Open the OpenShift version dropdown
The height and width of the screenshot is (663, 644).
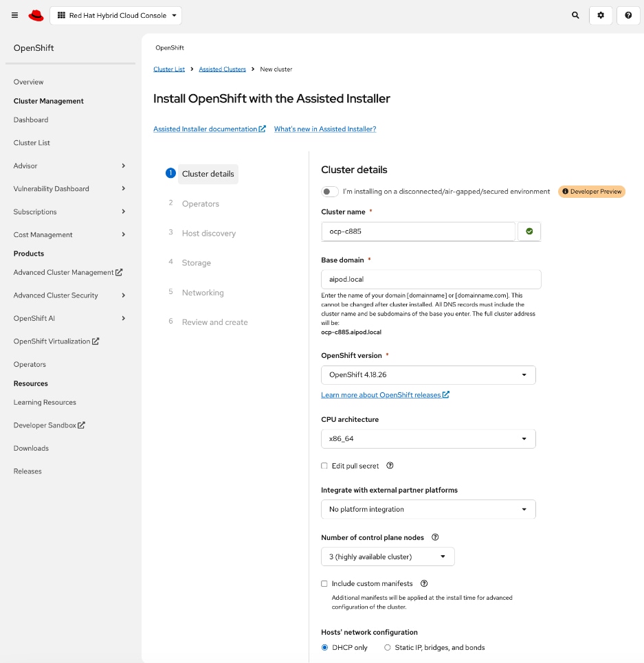(428, 375)
